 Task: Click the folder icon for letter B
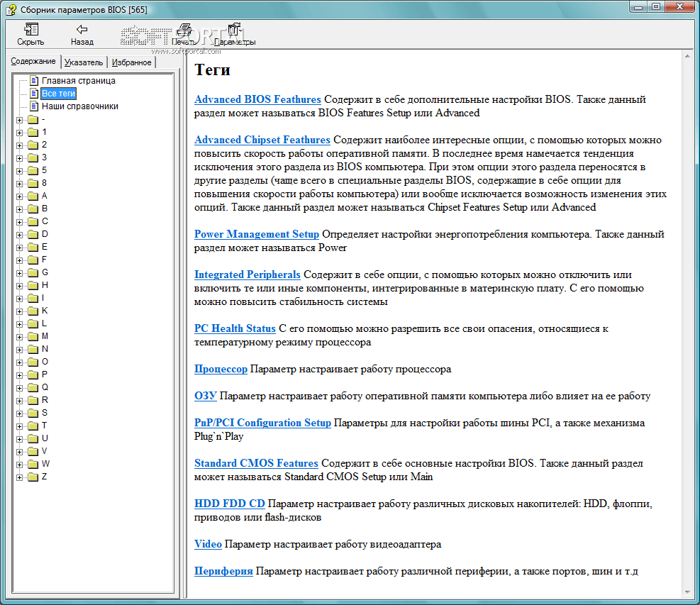[33, 209]
